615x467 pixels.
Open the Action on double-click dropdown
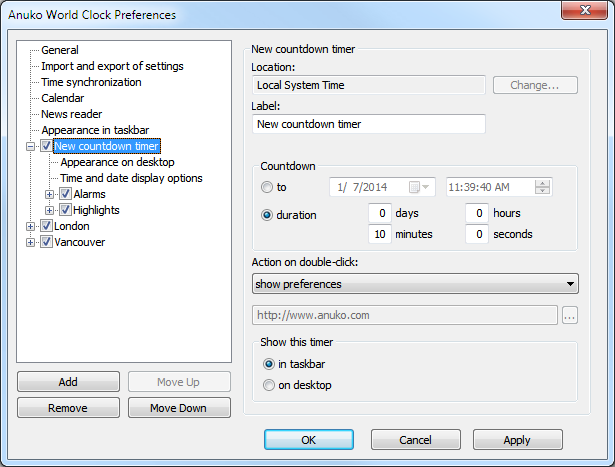click(415, 284)
